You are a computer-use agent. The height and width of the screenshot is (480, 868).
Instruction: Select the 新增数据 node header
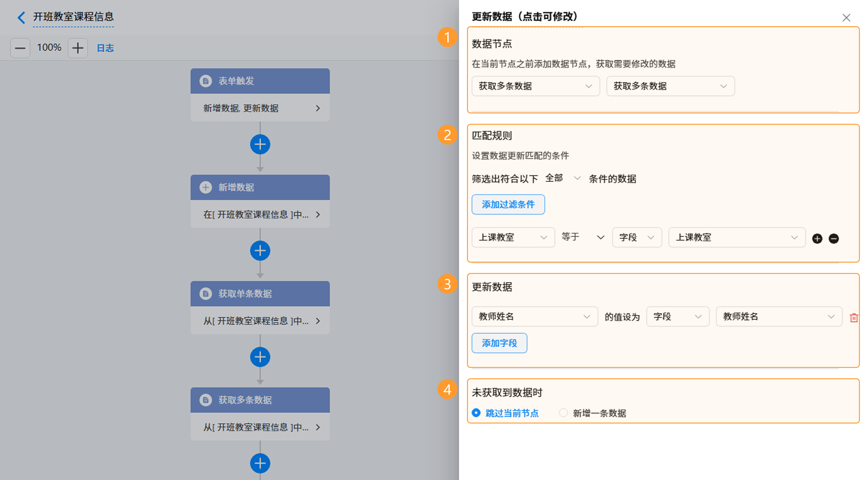tap(260, 188)
